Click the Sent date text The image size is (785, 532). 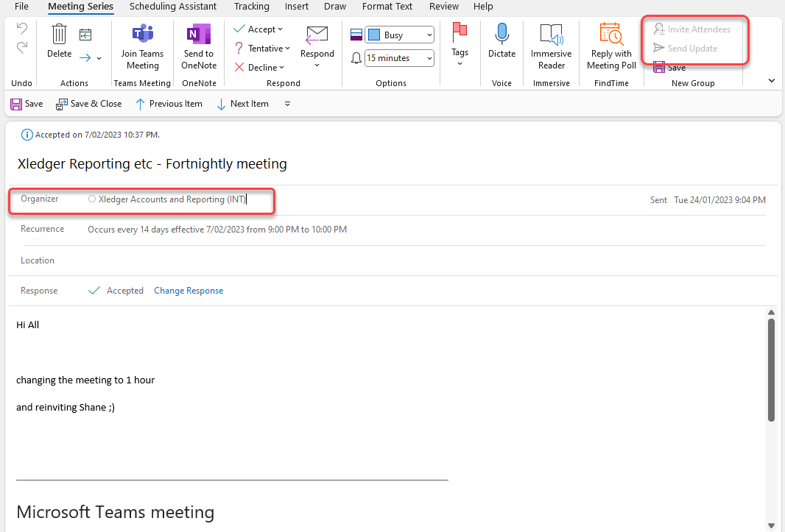(x=719, y=199)
